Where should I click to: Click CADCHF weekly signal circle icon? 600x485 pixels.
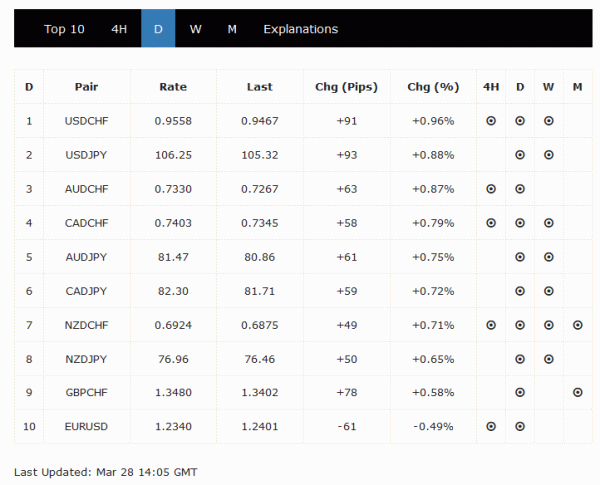pos(549,223)
